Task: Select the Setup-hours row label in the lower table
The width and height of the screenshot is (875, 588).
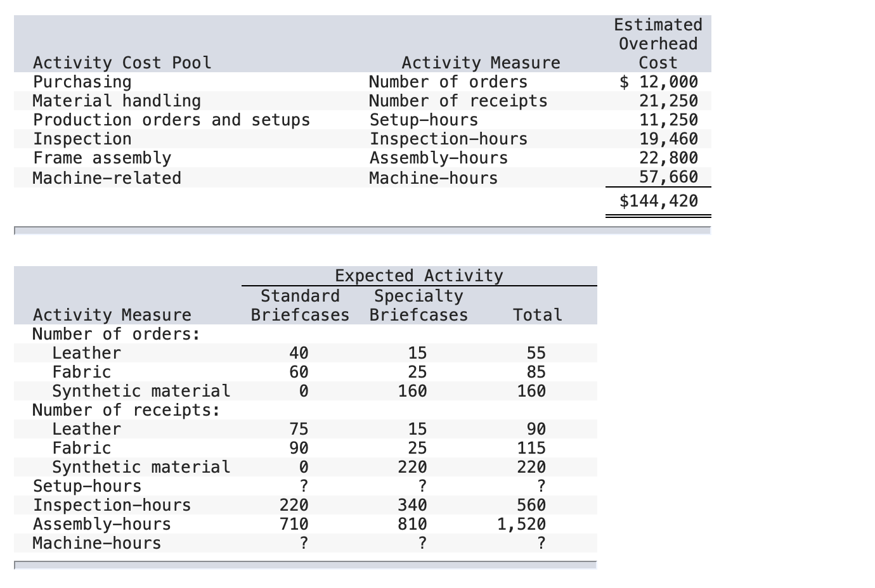Action: coord(87,486)
